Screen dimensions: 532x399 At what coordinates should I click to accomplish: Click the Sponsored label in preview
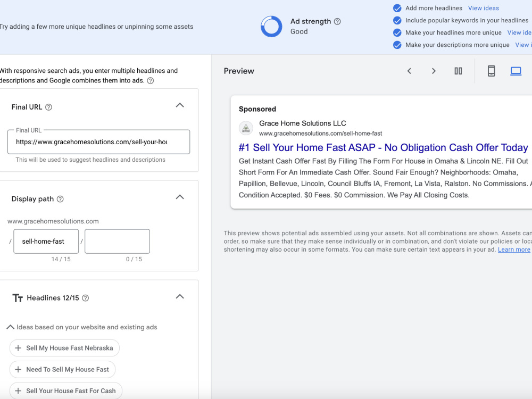pyautogui.click(x=257, y=109)
